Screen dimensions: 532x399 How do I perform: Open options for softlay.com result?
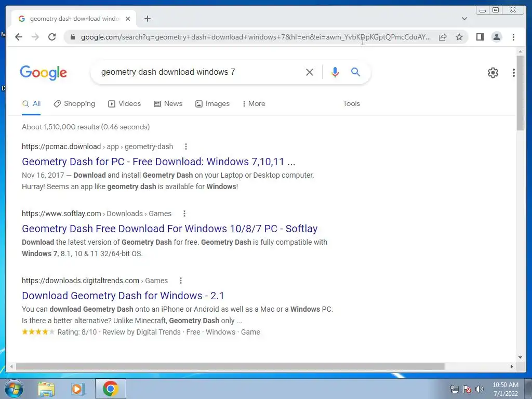point(184,214)
